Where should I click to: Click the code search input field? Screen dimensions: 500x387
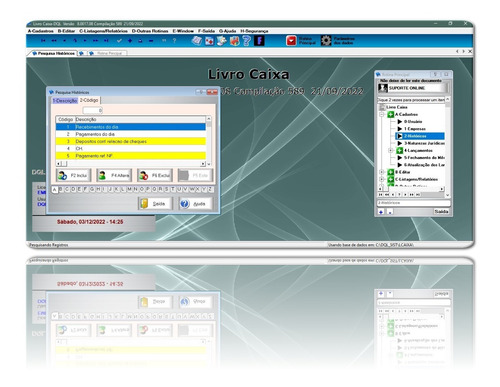93,110
